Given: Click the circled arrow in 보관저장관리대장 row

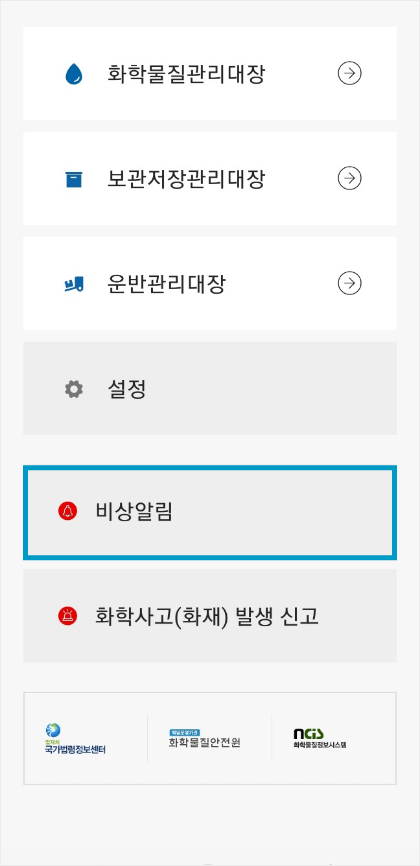Looking at the screenshot, I should coord(349,178).
